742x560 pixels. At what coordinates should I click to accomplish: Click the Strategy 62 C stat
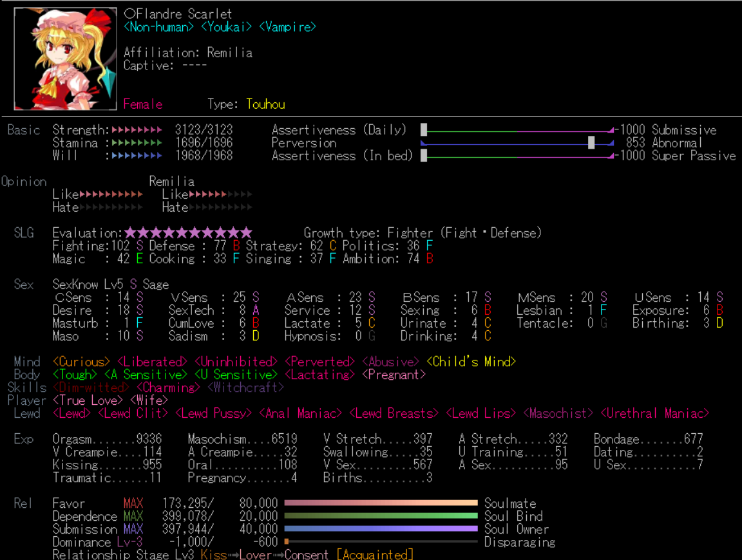click(291, 246)
